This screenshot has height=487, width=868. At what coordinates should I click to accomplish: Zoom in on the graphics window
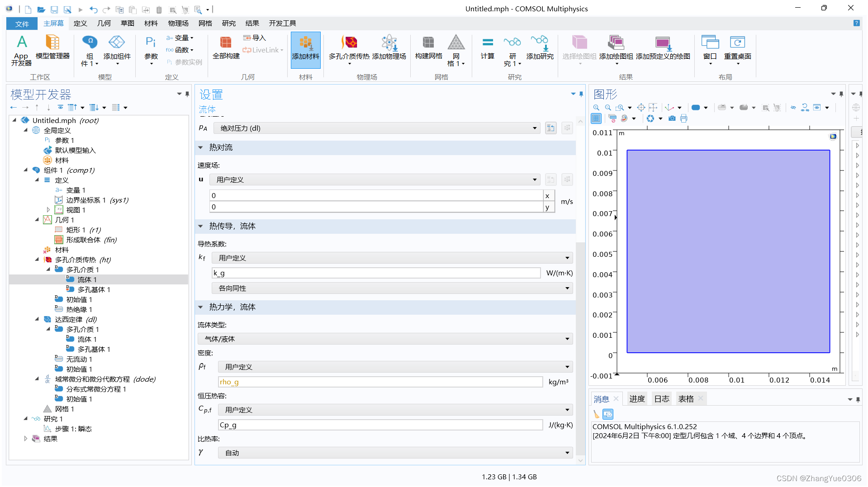(x=596, y=108)
